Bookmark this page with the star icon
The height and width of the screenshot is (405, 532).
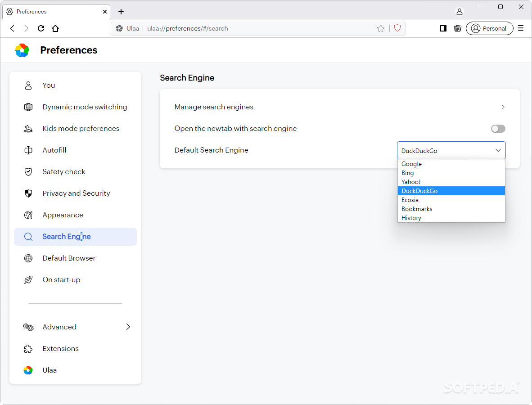[x=381, y=28]
